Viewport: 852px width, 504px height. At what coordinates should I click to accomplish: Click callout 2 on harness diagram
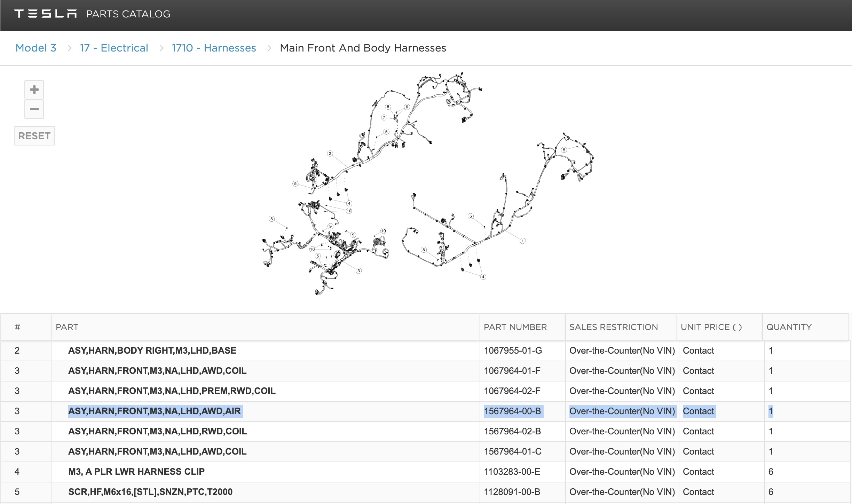tap(330, 153)
